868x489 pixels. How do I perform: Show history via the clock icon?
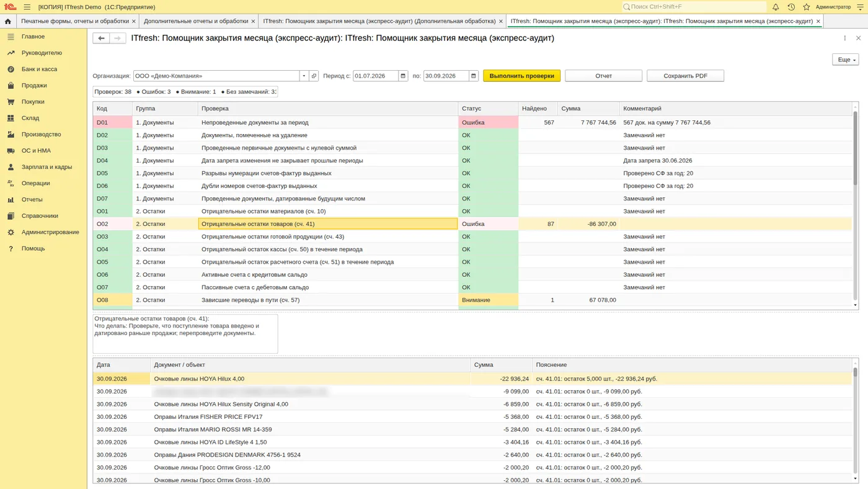point(791,7)
